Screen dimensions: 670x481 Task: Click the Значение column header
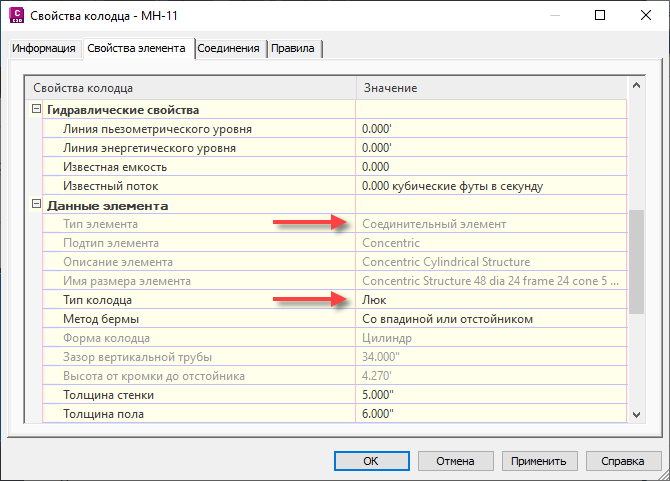490,88
